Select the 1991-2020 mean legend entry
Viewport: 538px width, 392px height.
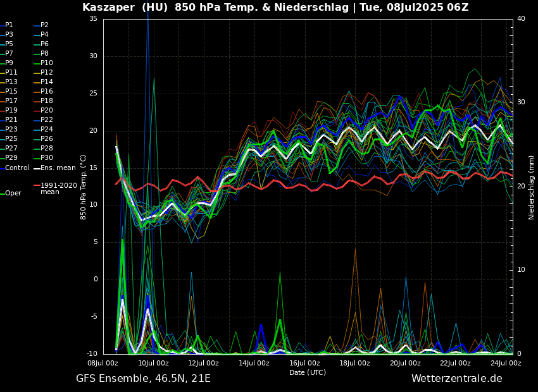coord(58,188)
